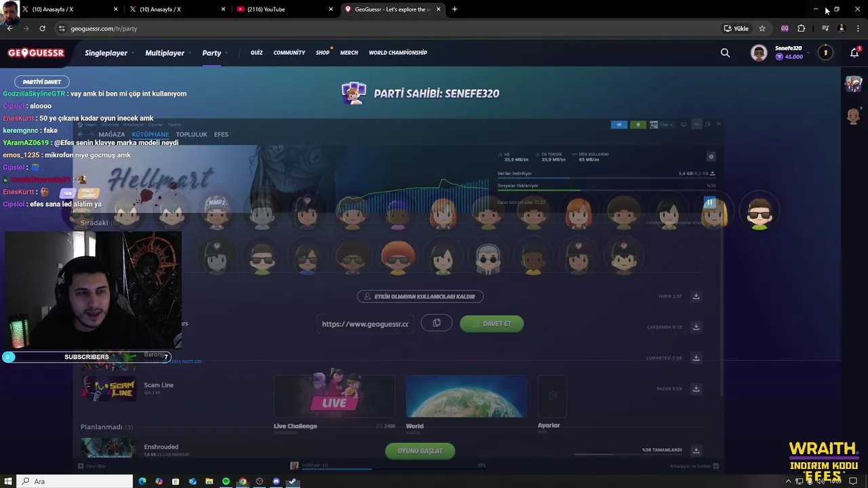Click the green Davet Et button
The height and width of the screenshot is (488, 868).
(x=492, y=323)
